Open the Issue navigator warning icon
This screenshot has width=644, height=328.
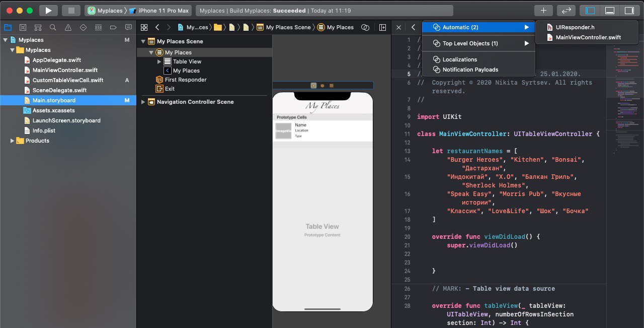pyautogui.click(x=68, y=27)
